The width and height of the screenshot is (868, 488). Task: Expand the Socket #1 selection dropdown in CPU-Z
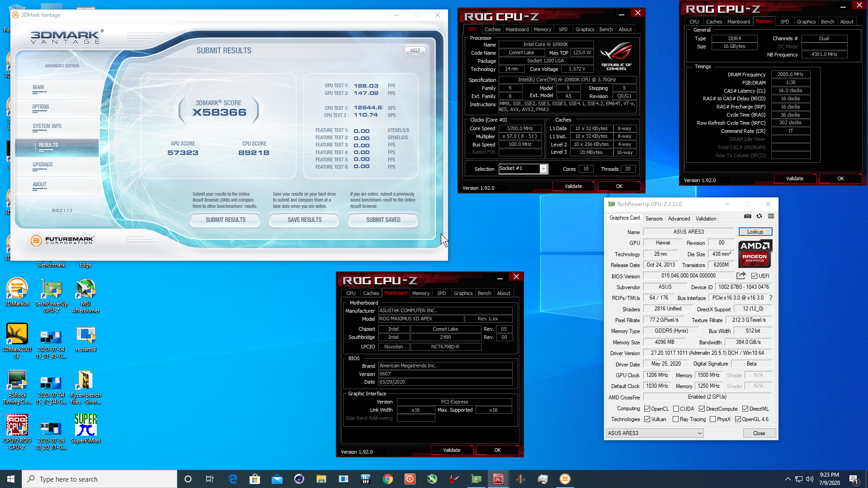[x=543, y=169]
